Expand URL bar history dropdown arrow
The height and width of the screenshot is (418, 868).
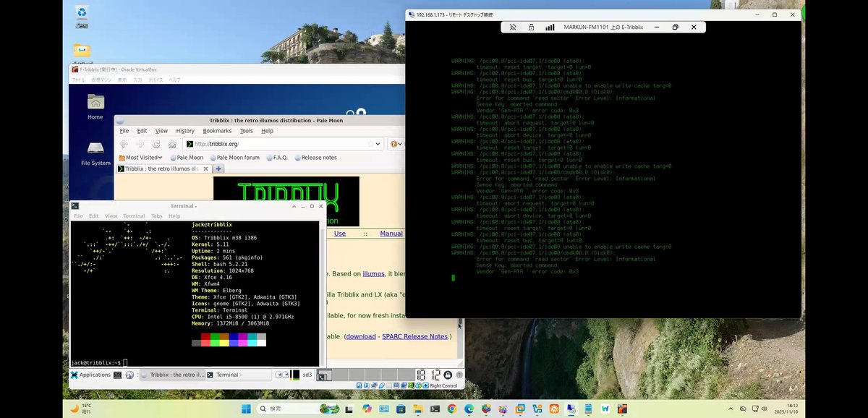click(379, 144)
